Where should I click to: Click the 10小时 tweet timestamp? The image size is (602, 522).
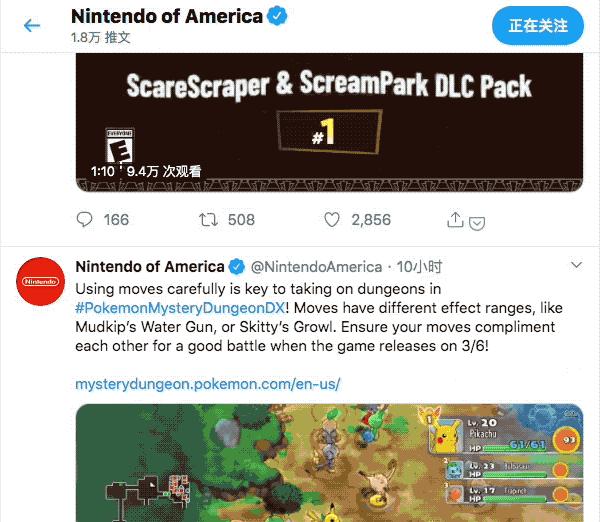click(x=420, y=267)
